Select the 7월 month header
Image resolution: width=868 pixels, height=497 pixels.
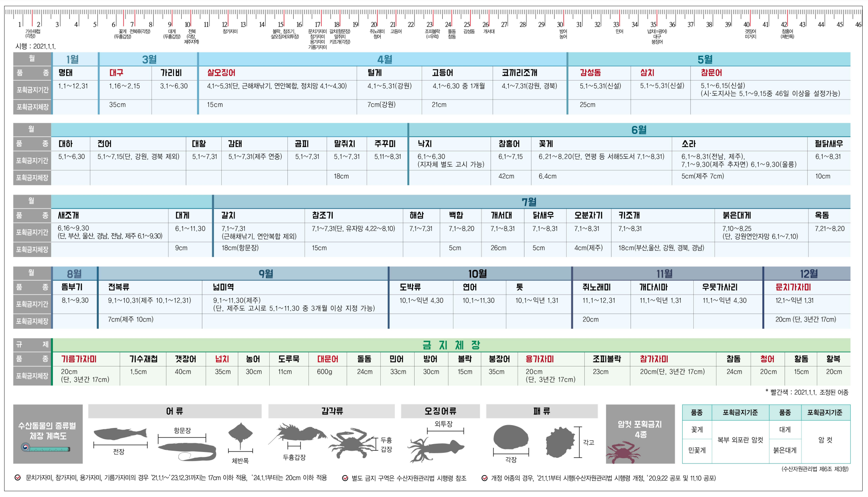tap(529, 202)
